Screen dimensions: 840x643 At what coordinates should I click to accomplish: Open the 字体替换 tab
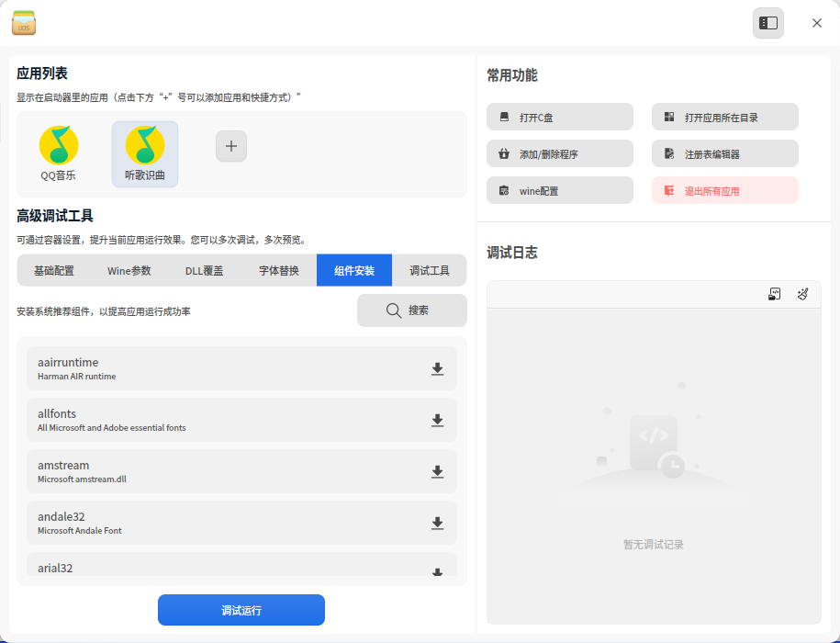pos(279,271)
